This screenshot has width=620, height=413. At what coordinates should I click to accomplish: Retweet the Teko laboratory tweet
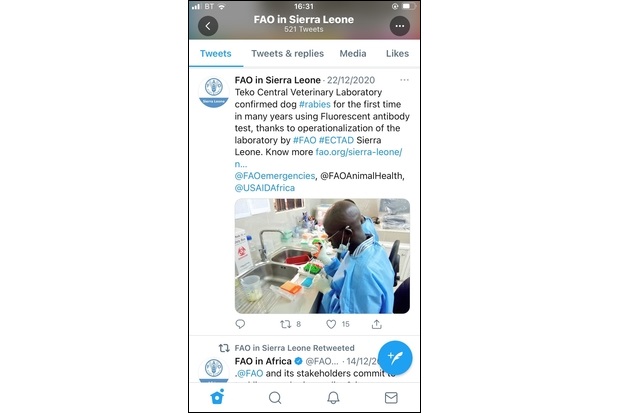(x=285, y=324)
